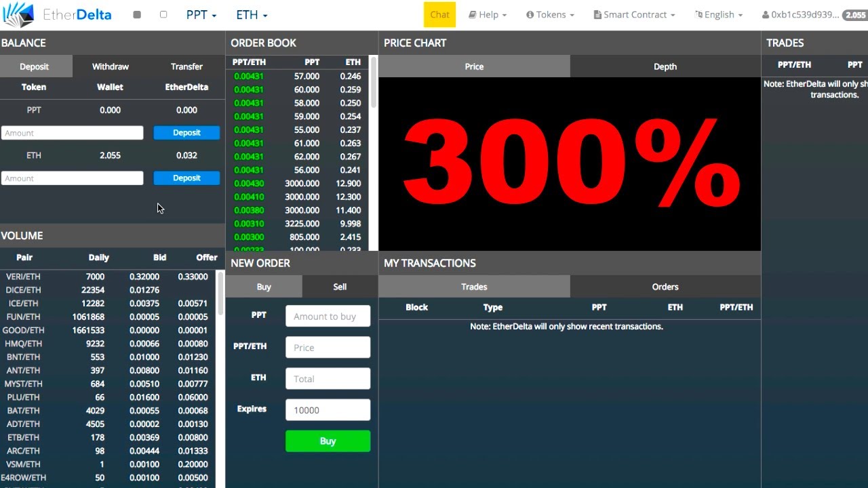Select the VSM/ETH pair
Screen dimensions: 868x488
pos(108,464)
